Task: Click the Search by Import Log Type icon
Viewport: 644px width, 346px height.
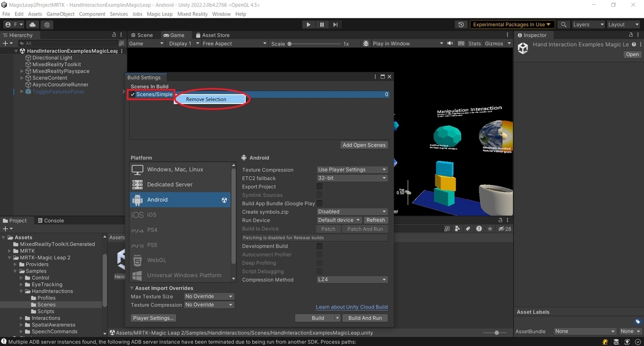Action: click(478, 229)
